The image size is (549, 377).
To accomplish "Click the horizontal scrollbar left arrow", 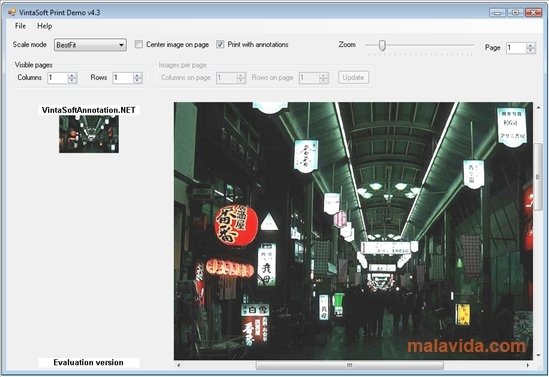I will click(179, 365).
